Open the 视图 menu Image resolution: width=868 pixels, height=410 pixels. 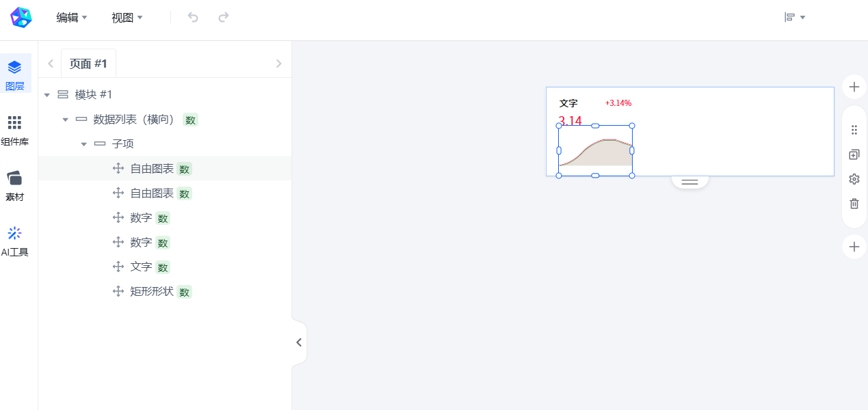click(x=127, y=18)
